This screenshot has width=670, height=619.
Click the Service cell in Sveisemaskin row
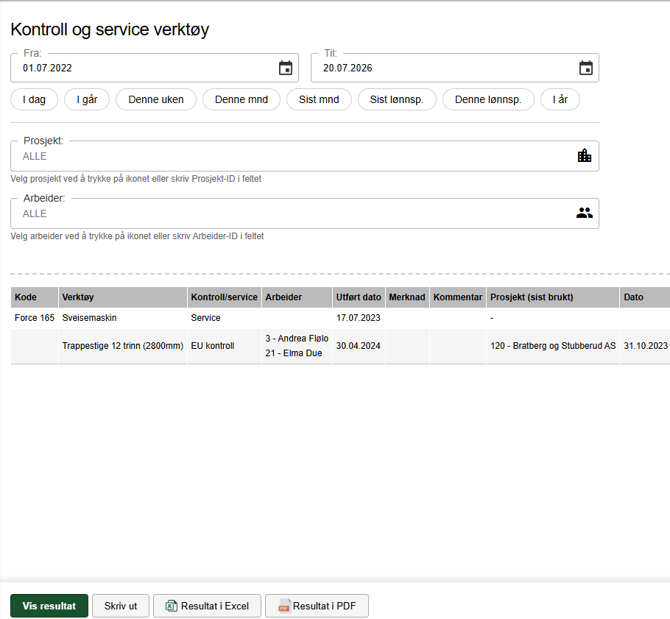[x=224, y=318]
